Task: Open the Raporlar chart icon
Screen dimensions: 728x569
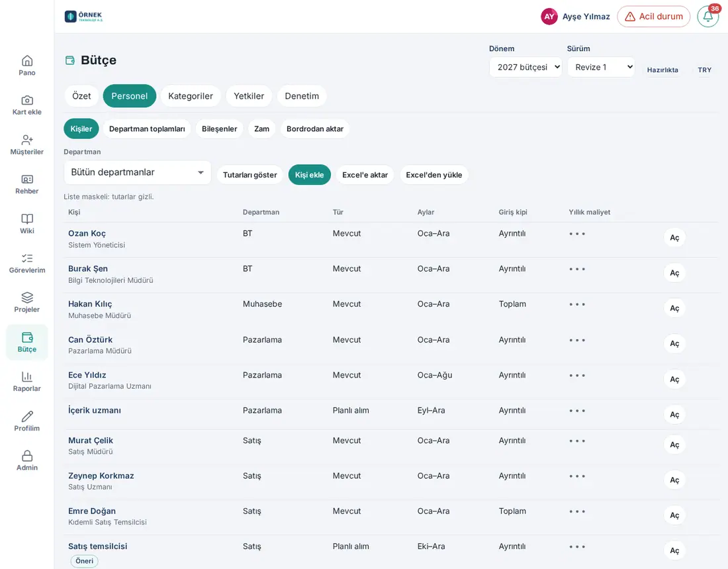Action: click(x=27, y=376)
